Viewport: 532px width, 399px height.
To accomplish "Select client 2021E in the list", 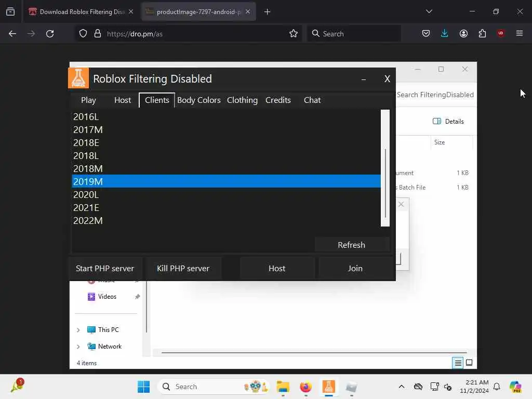I will 227,208.
